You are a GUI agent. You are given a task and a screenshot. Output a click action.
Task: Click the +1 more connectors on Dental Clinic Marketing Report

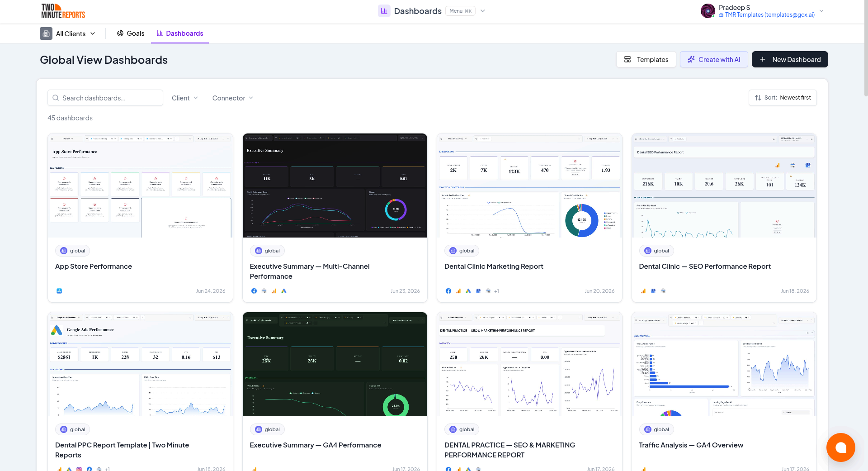(x=497, y=291)
